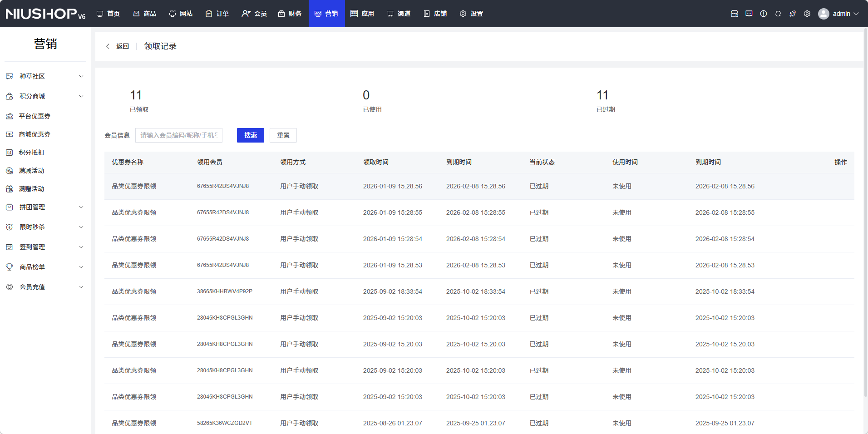The height and width of the screenshot is (434, 868).
Task: Open the gear icon next to the avatar
Action: pos(807,14)
